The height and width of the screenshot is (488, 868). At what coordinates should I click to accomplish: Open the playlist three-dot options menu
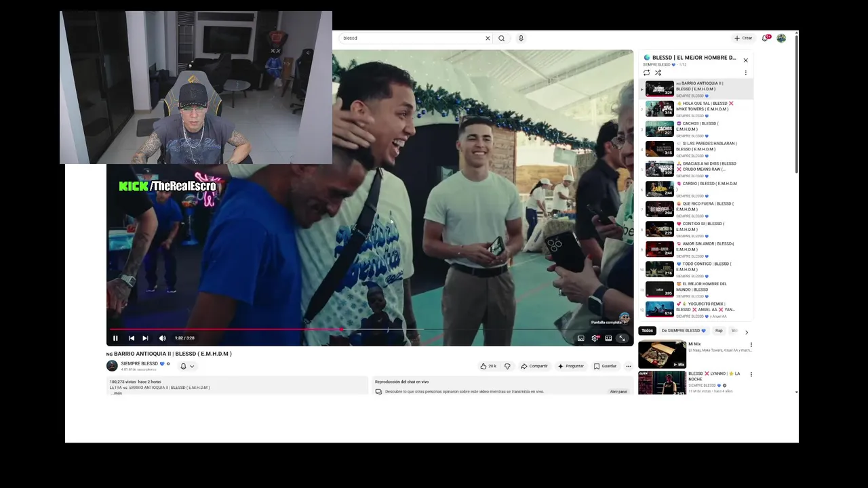click(x=745, y=73)
